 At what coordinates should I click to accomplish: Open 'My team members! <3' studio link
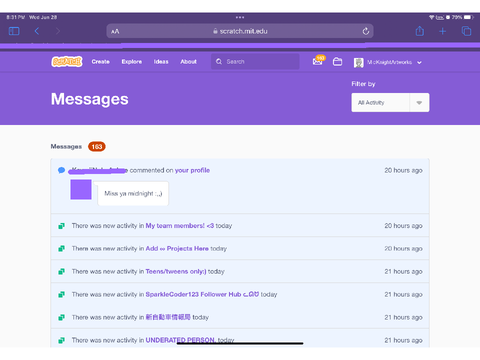tap(180, 226)
